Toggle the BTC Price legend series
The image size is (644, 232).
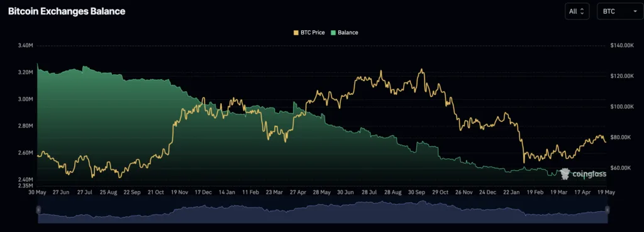[309, 33]
